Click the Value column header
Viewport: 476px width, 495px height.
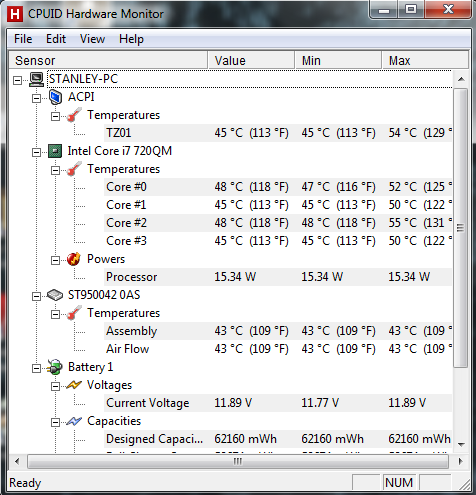(251, 60)
